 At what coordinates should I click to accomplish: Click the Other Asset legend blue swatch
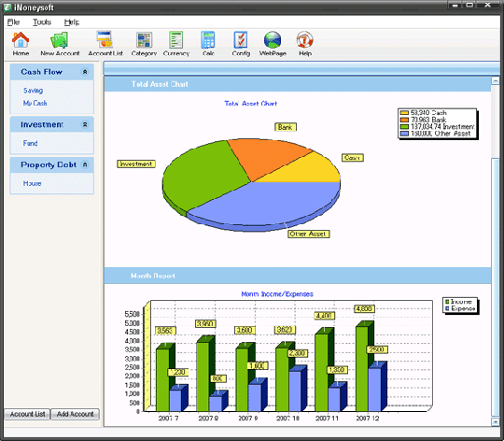(404, 134)
